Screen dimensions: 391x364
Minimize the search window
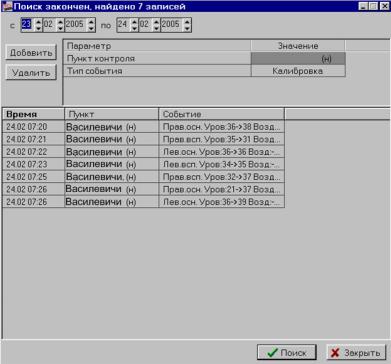click(363, 6)
